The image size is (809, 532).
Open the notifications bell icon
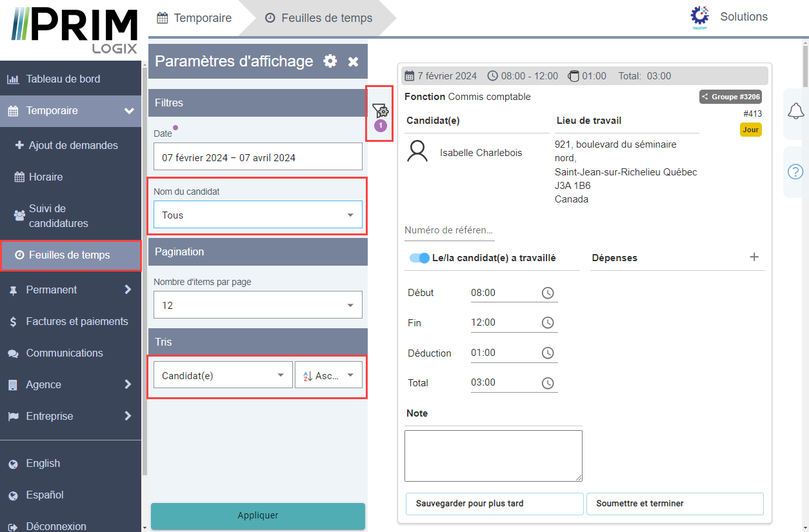(796, 112)
